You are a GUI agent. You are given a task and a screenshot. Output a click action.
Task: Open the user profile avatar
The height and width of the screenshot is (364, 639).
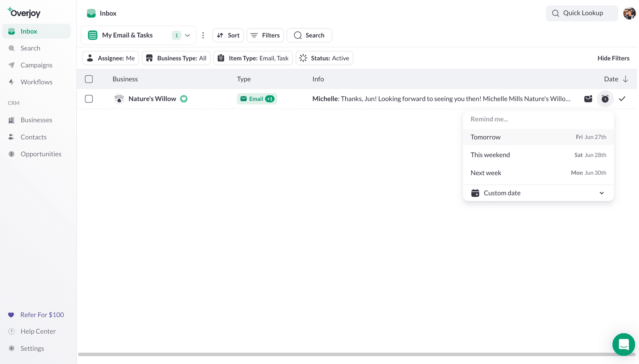[x=629, y=13]
